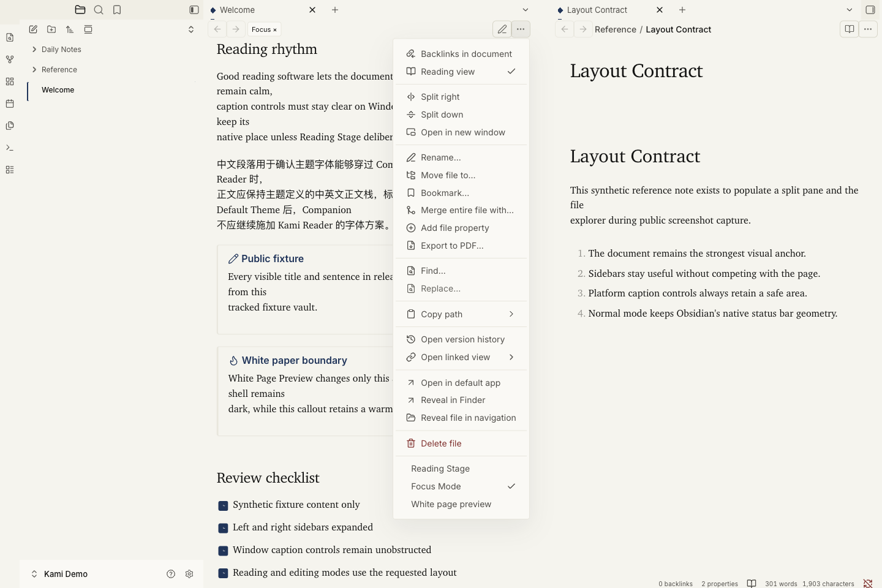Choose Split down
The height and width of the screenshot is (588, 882).
(x=461, y=115)
